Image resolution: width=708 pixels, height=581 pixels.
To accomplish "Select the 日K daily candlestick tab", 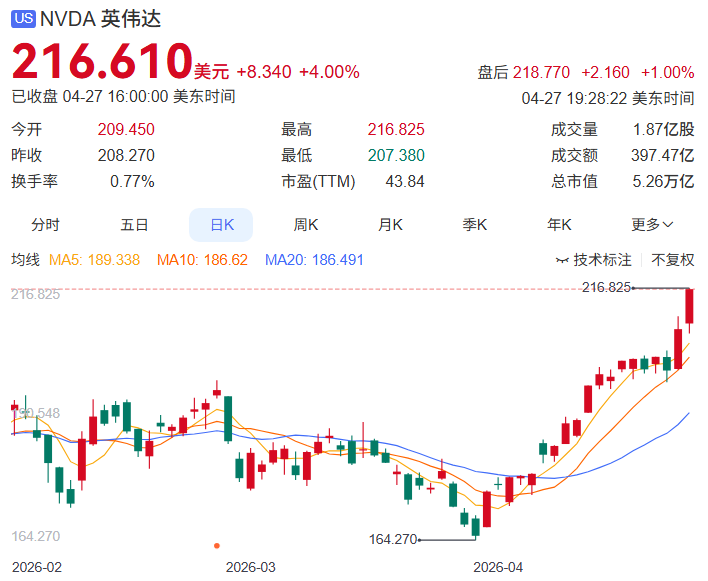I will click(221, 225).
